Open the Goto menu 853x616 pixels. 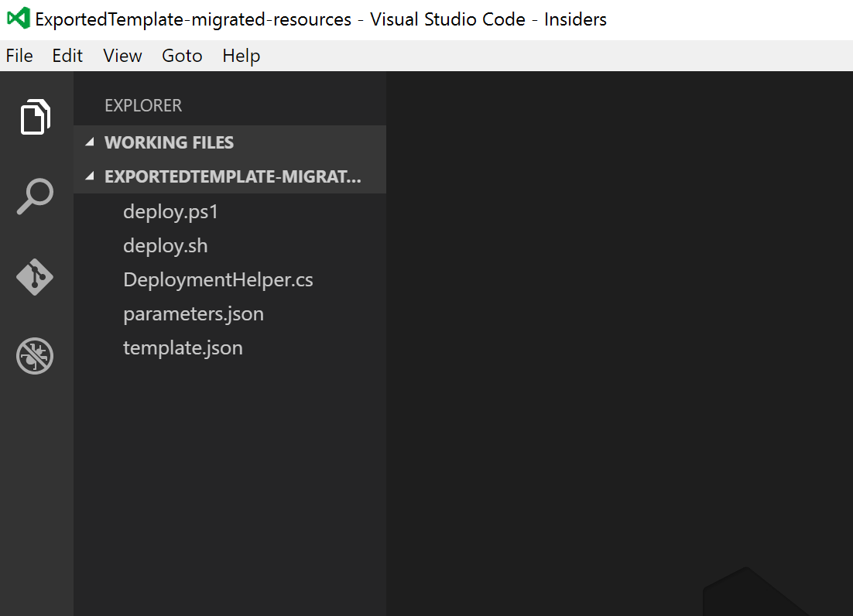(182, 56)
